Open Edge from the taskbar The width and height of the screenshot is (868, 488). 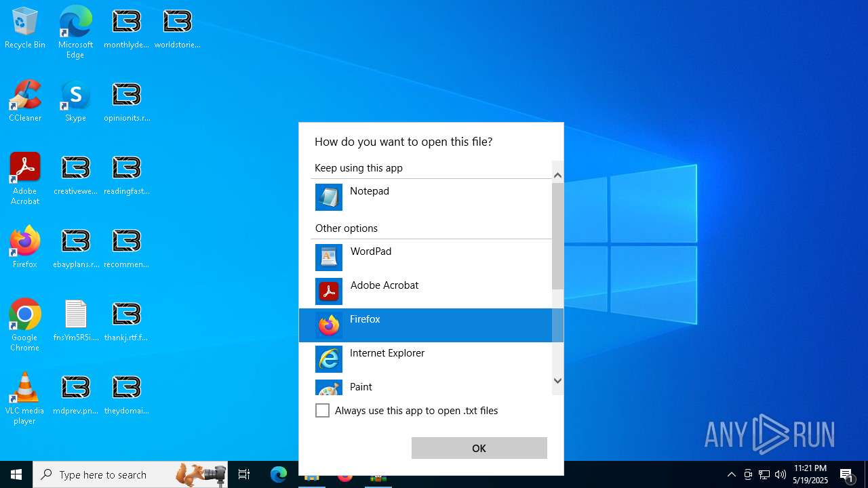pyautogui.click(x=279, y=474)
